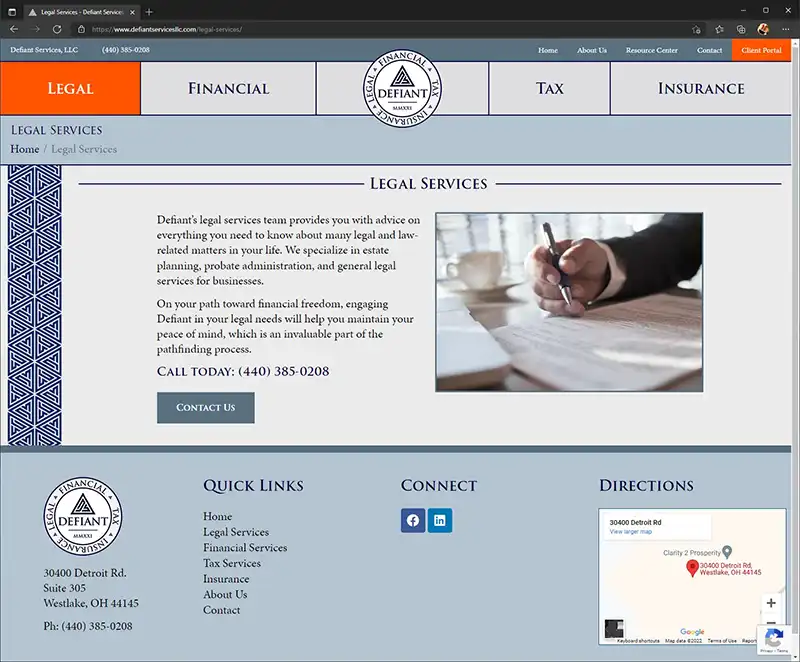Click the Call Today phone number
The width and height of the screenshot is (800, 662).
(284, 371)
